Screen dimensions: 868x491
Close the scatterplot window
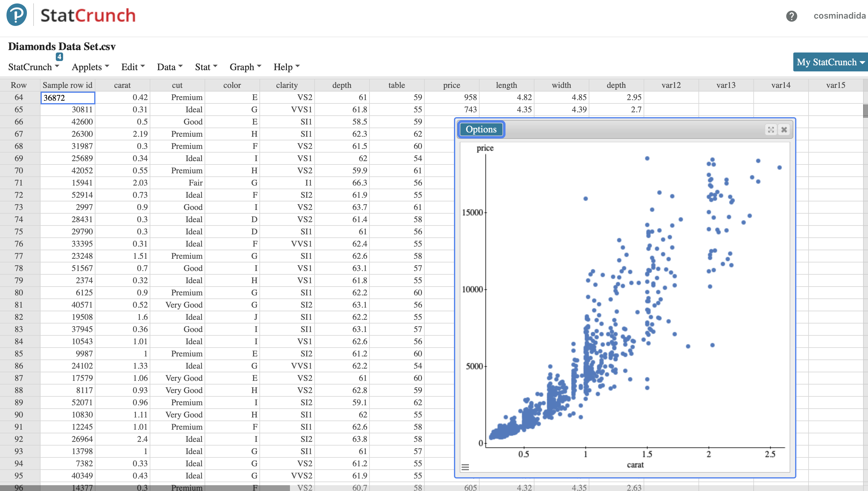(x=784, y=129)
